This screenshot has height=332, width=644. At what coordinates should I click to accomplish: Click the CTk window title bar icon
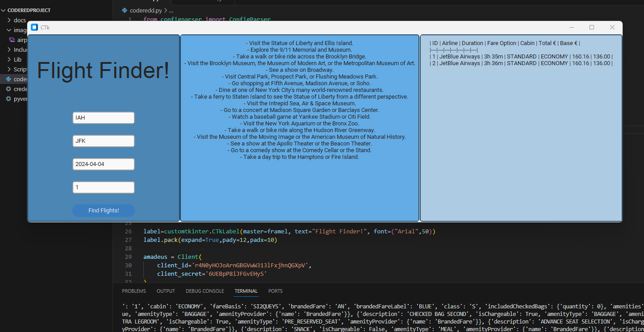click(x=34, y=27)
